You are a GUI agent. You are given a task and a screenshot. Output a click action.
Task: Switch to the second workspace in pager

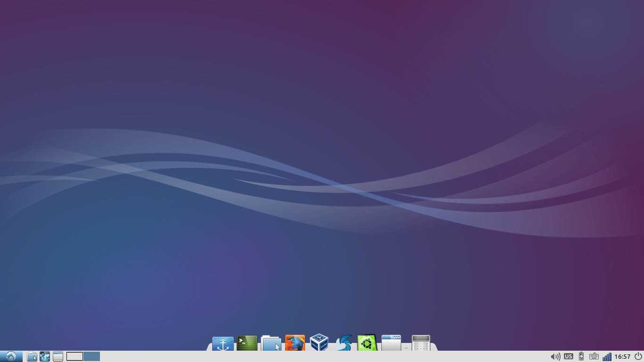click(91, 356)
